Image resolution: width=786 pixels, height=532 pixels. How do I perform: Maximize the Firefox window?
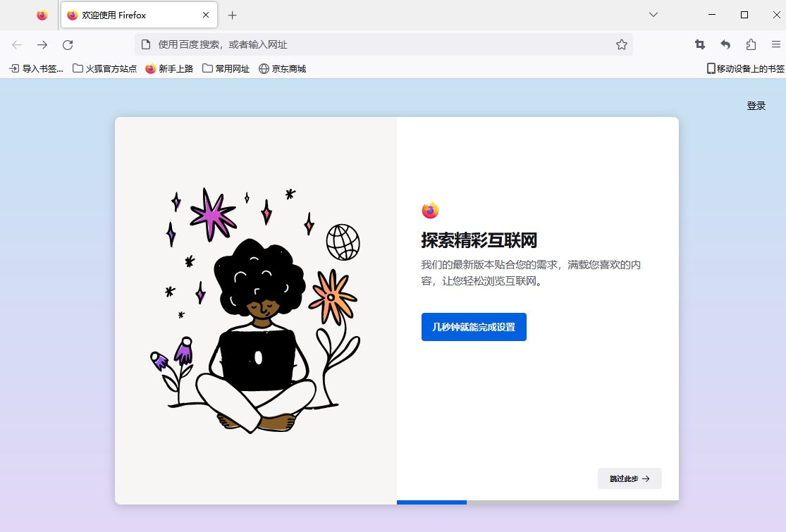coord(744,15)
